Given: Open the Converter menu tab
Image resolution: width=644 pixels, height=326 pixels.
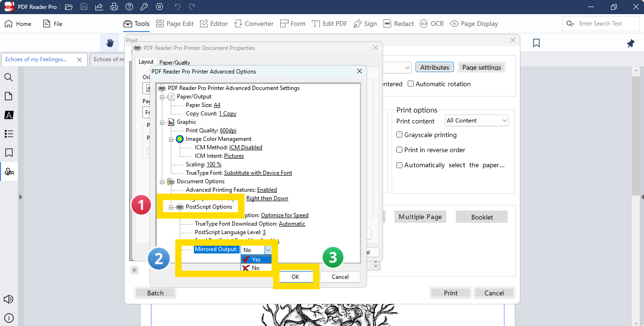Looking at the screenshot, I should (x=254, y=24).
